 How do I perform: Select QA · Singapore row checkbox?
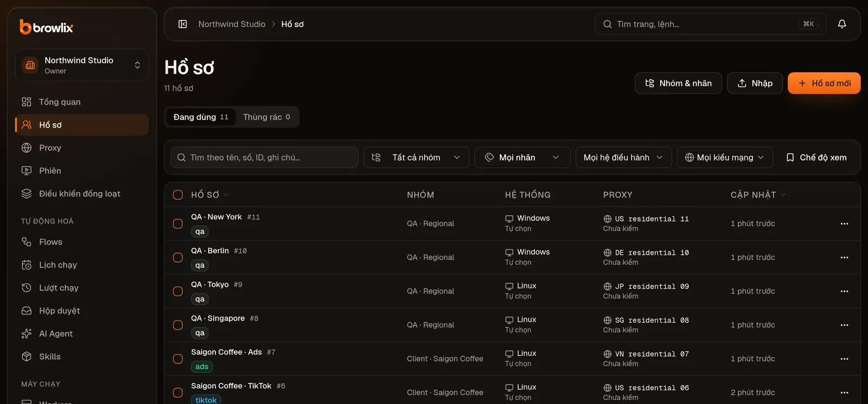pos(178,325)
